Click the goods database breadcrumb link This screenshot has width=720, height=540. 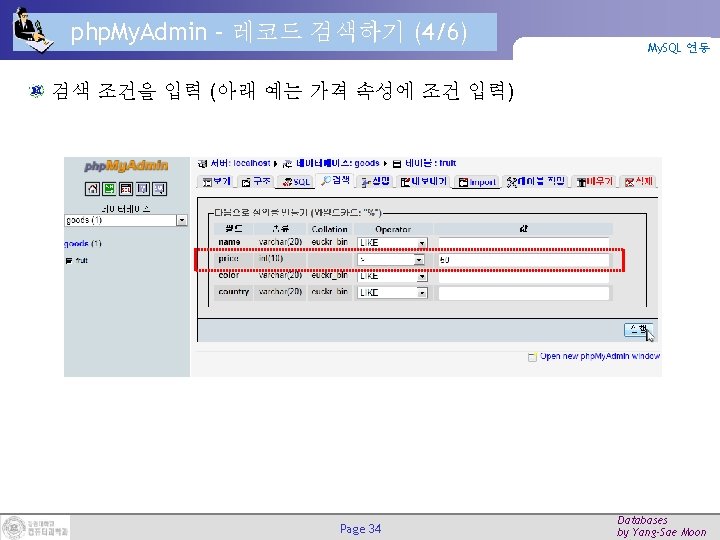coord(338,163)
